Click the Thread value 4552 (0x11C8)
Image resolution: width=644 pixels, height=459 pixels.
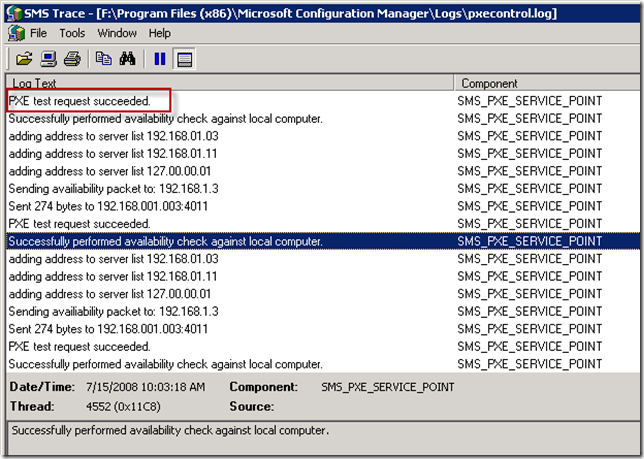(123, 406)
